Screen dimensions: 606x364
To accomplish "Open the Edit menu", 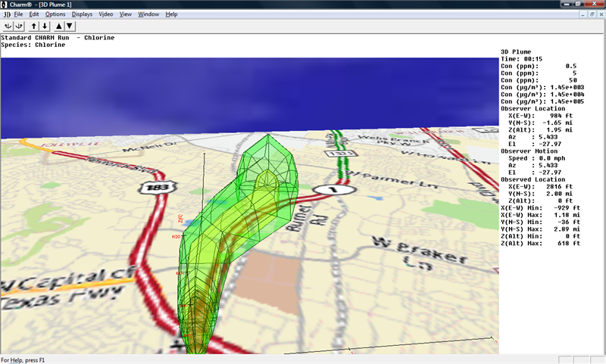I will 35,14.
